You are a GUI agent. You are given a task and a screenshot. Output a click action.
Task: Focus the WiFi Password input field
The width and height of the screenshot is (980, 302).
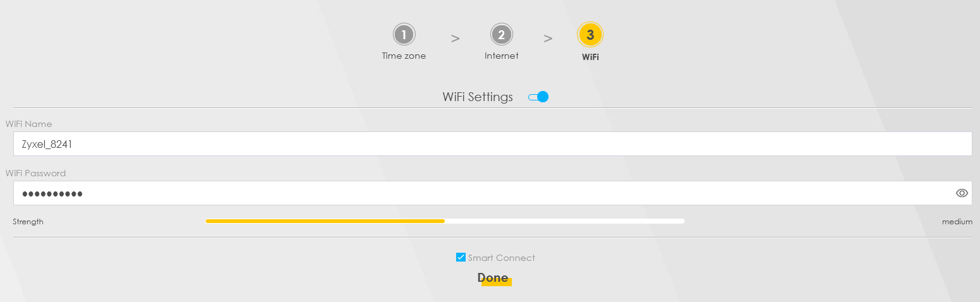tap(481, 193)
